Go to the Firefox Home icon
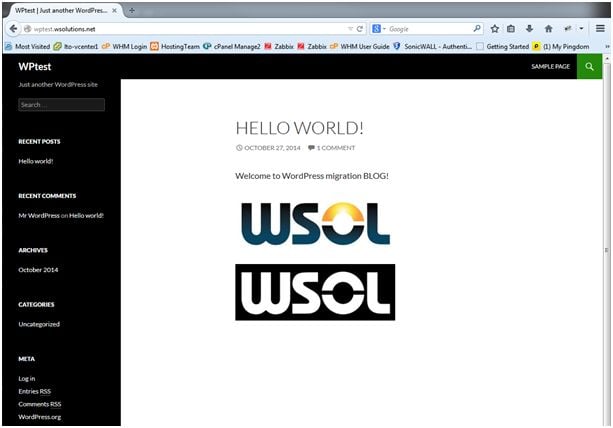Viewport: 613px width, 428px height. point(548,29)
